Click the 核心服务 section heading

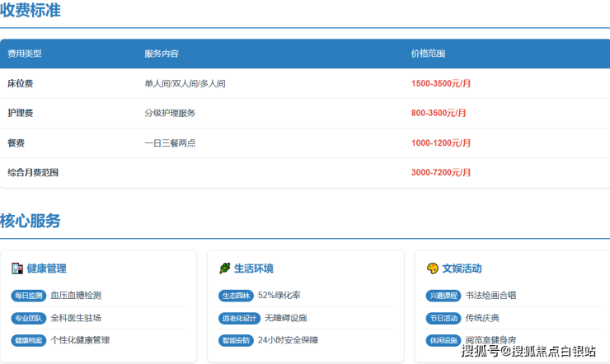(30, 221)
